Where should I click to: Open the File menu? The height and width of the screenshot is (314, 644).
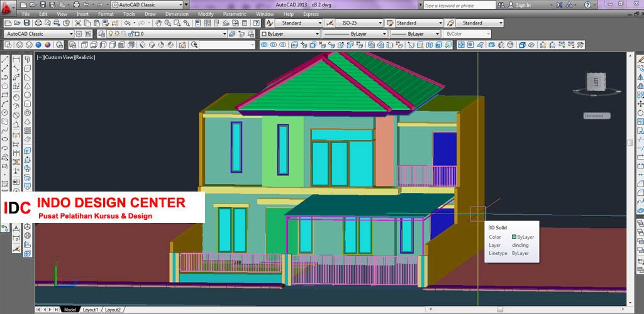click(26, 14)
